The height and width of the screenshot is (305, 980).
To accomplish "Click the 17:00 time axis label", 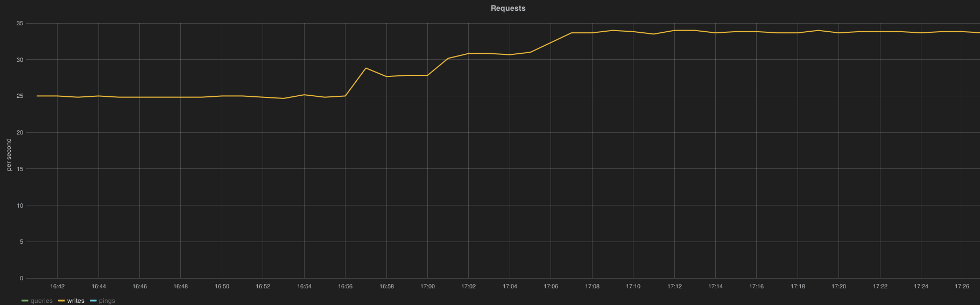I will pos(427,286).
